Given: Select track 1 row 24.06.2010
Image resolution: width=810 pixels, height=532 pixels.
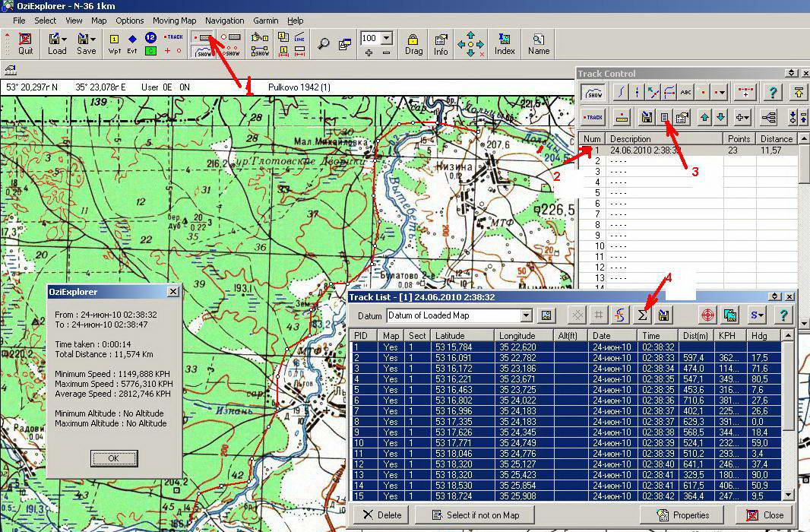Looking at the screenshot, I should (688, 150).
